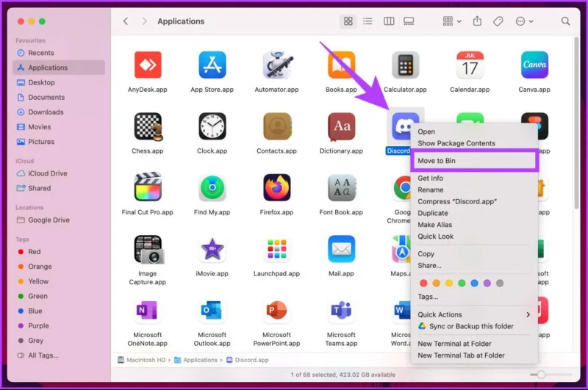Image resolution: width=588 pixels, height=390 pixels.
Task: Go forward with the right chevron
Action: pyautogui.click(x=144, y=21)
